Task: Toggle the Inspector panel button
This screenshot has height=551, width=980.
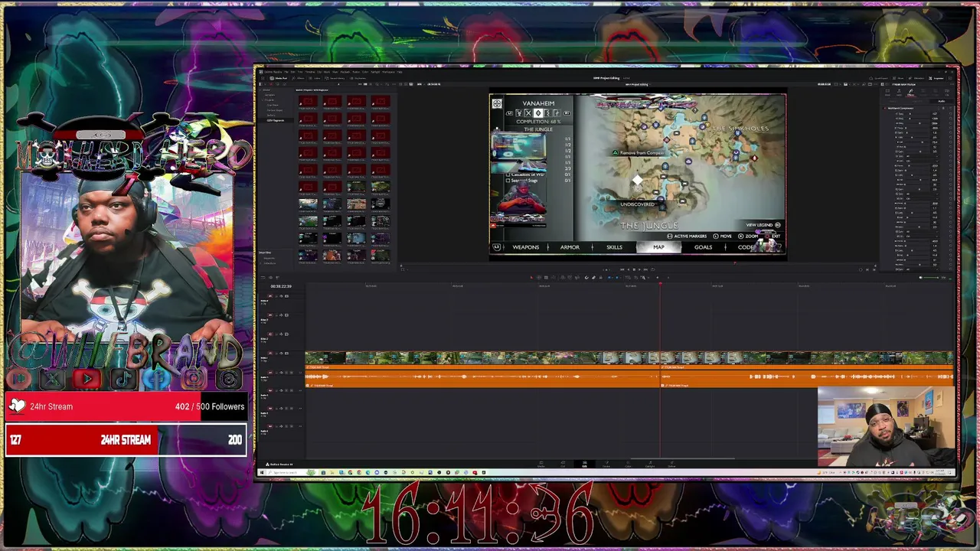Action: point(936,78)
